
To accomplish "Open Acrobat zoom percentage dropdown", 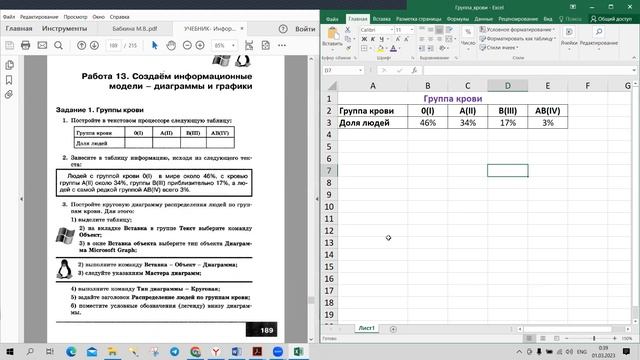I will coord(233,45).
